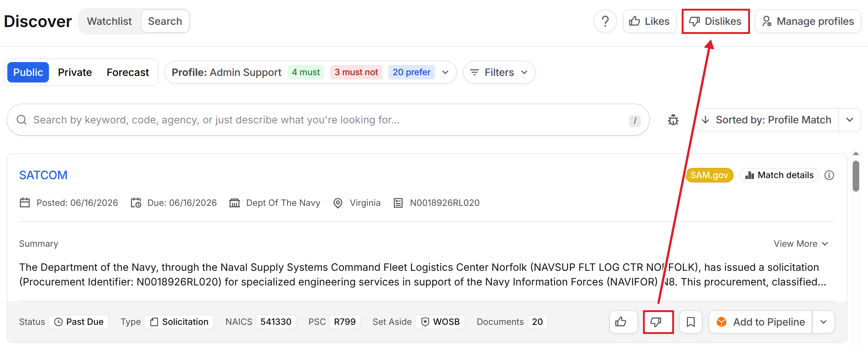Click the 20 prefer badge
This screenshot has width=868, height=346.
[x=412, y=72]
